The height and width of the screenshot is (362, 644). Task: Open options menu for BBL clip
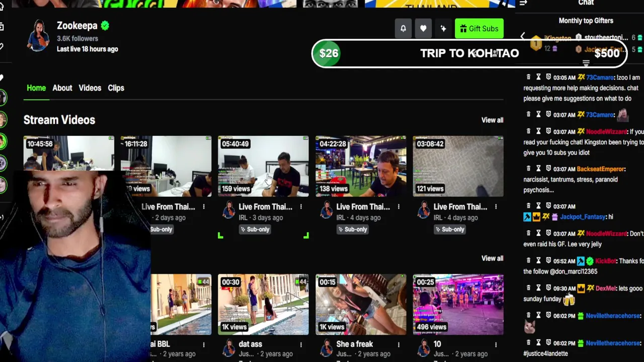(x=204, y=344)
